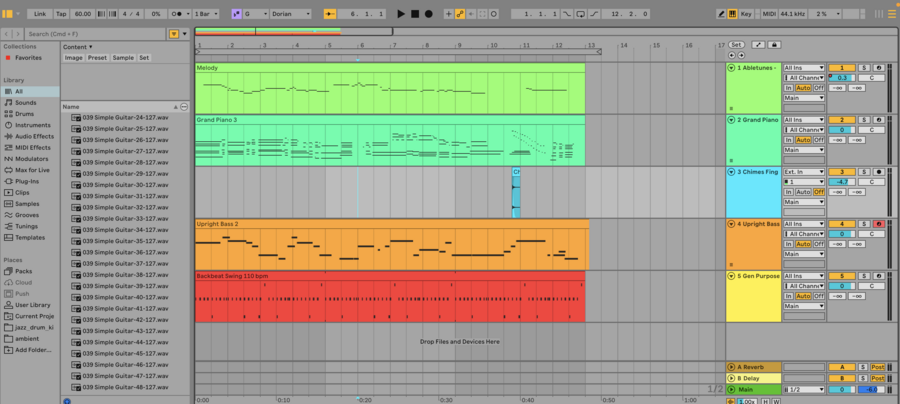Open the 1 Bar quantization dropdown
The width and height of the screenshot is (900, 404).
[207, 14]
